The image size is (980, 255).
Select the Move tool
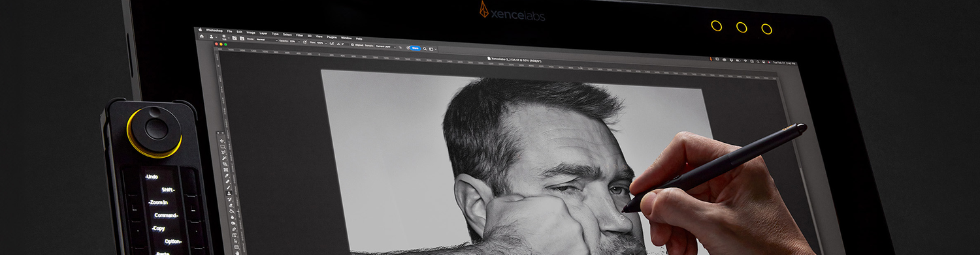click(222, 140)
